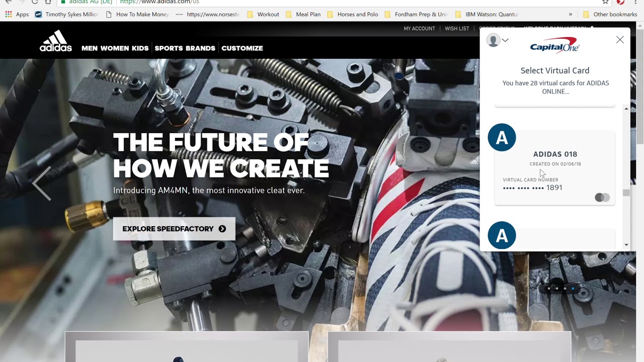Click the virtual card list scrollbar thumb

coord(626,193)
